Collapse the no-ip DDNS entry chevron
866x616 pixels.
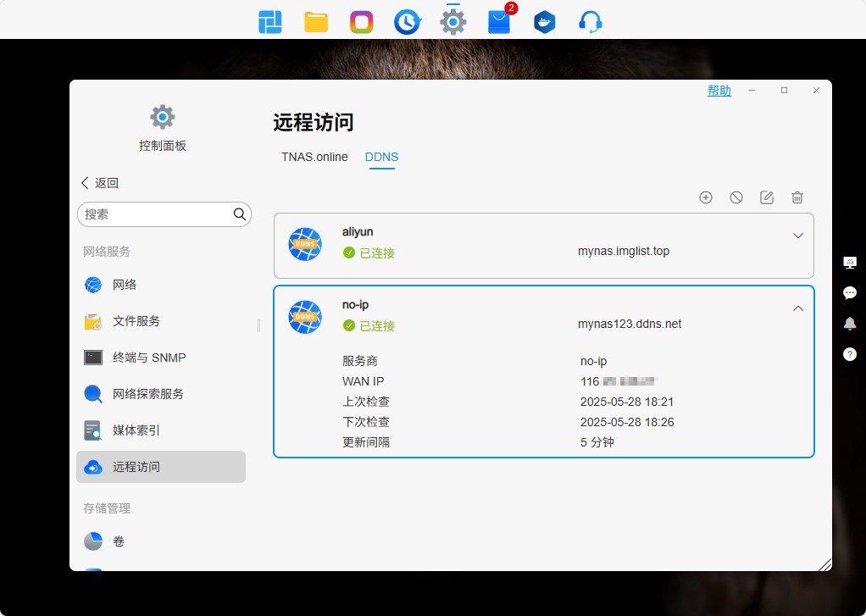[x=798, y=308]
